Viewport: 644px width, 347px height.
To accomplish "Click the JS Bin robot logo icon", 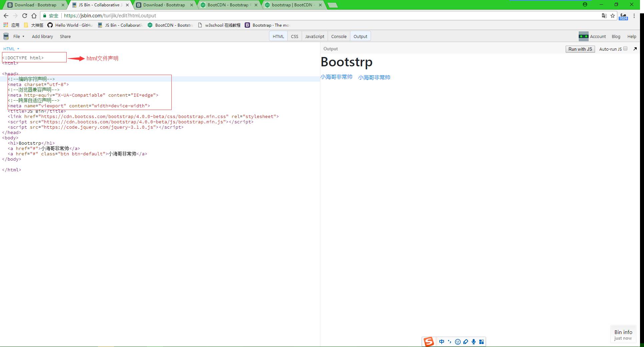I will coord(6,36).
